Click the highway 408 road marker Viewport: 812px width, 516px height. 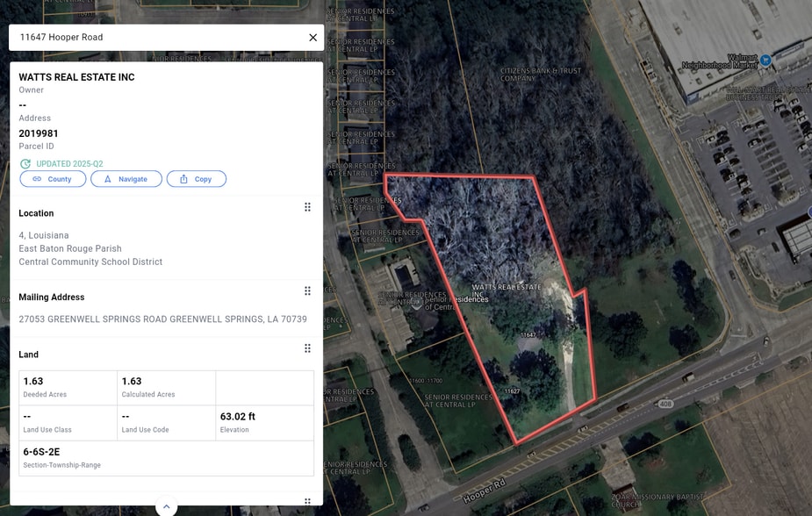666,403
